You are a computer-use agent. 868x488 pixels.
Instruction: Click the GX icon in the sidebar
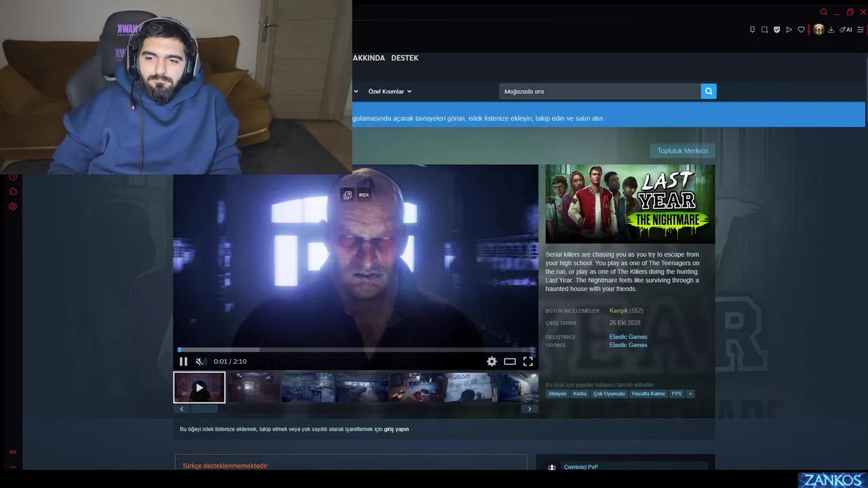coord(13,452)
